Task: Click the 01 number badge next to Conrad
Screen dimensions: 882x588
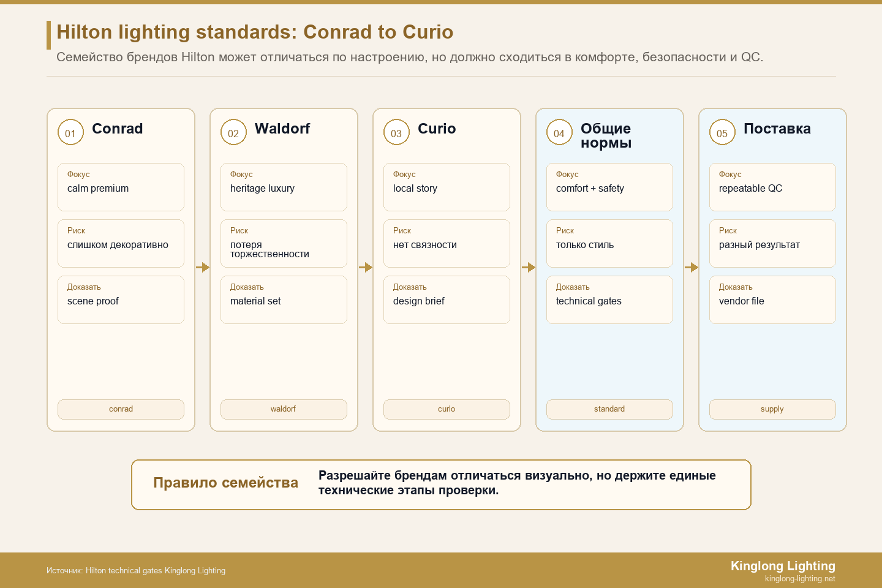Action: click(x=70, y=132)
